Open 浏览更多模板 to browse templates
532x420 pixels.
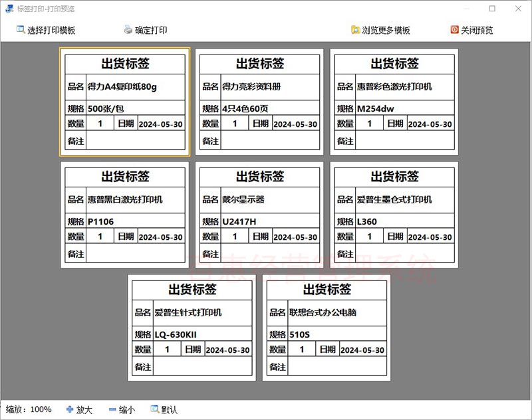point(386,31)
